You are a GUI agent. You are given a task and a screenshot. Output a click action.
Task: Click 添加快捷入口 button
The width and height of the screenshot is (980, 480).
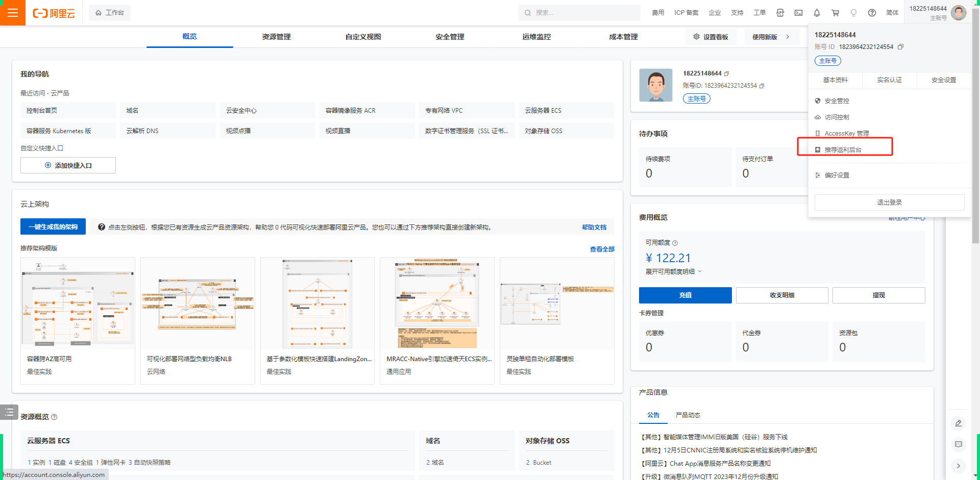(68, 165)
